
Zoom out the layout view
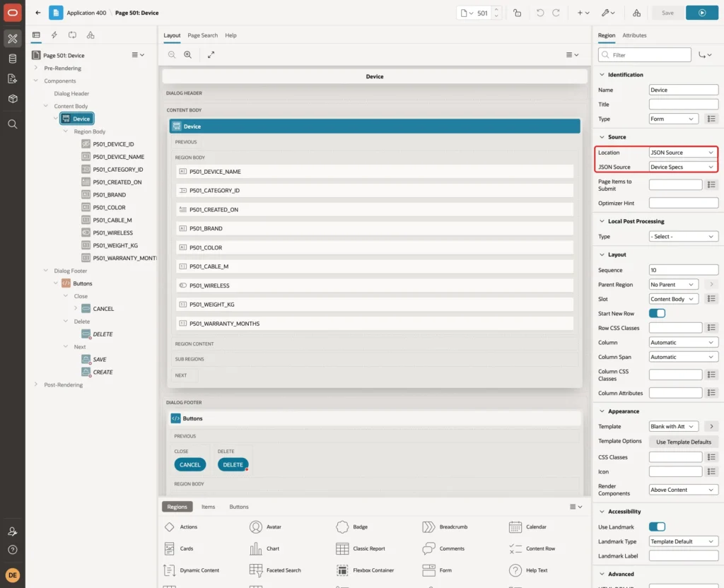pyautogui.click(x=172, y=54)
